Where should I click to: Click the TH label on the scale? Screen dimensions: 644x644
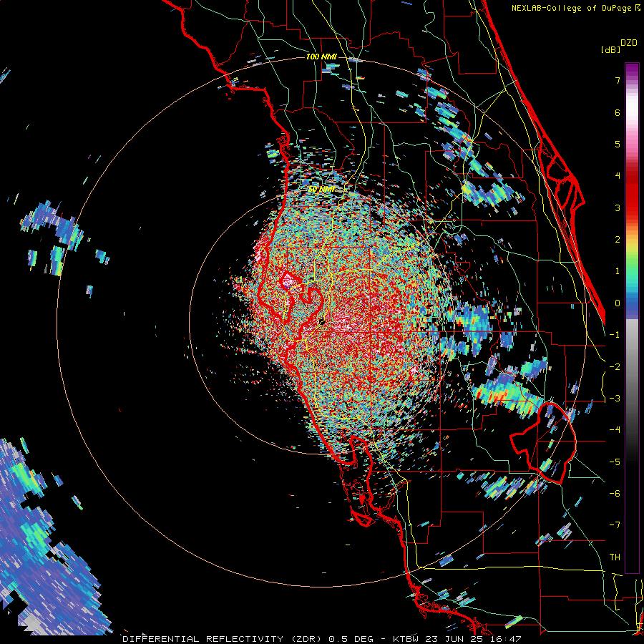[x=615, y=557]
